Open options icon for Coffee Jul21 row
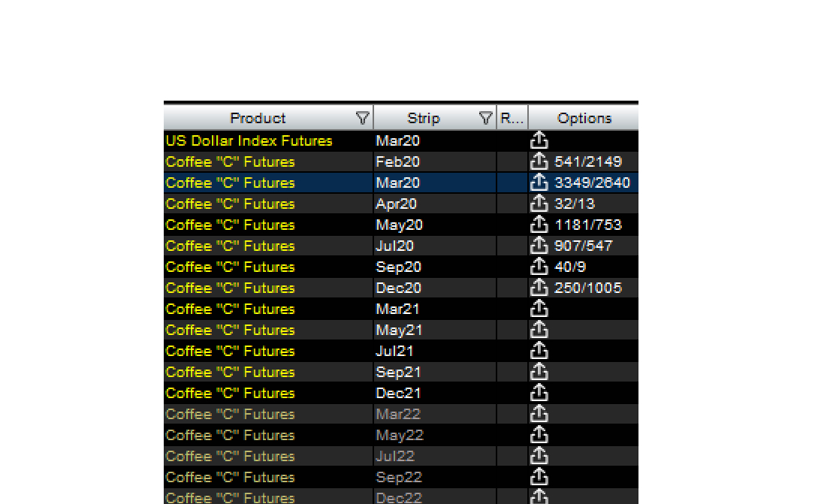 tap(539, 351)
